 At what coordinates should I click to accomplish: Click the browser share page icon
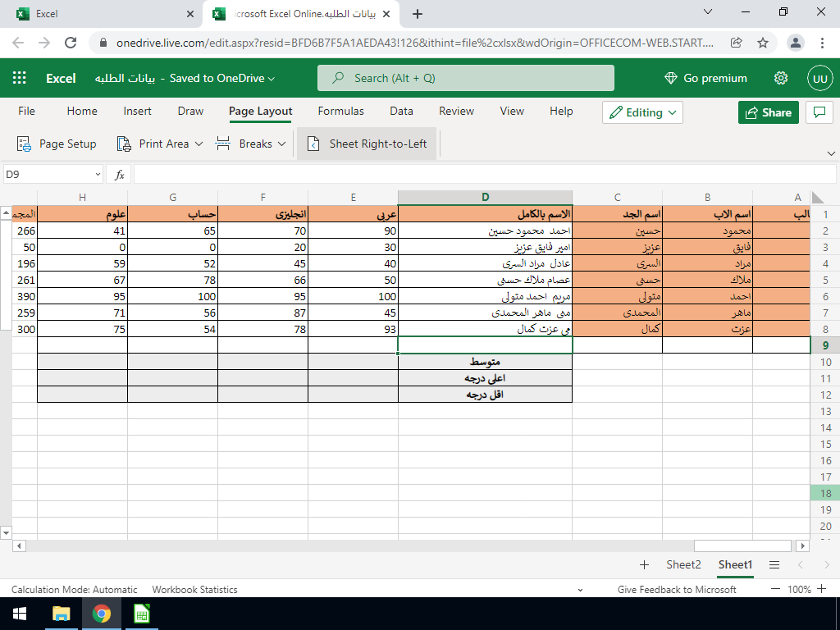point(737,43)
